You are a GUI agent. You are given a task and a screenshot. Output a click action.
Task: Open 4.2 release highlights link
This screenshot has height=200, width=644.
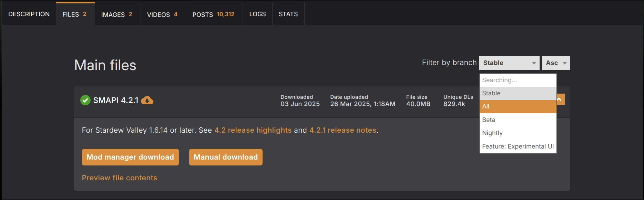(253, 130)
